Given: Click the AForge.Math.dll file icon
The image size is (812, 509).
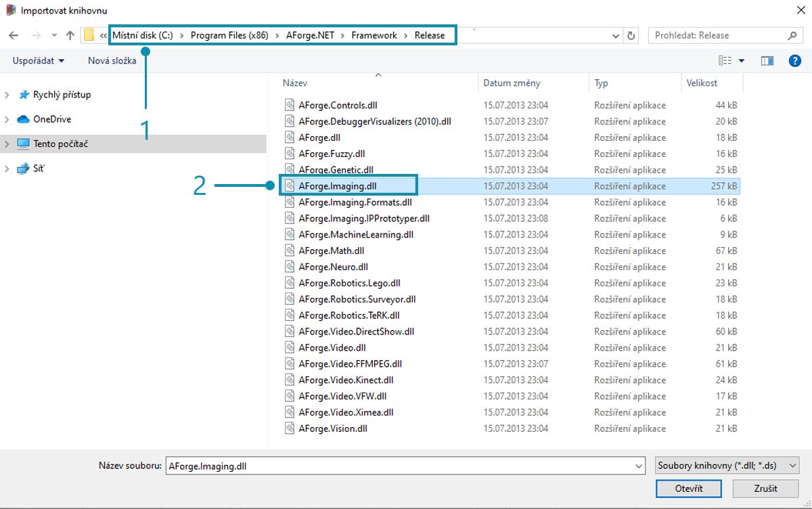Looking at the screenshot, I should point(290,251).
